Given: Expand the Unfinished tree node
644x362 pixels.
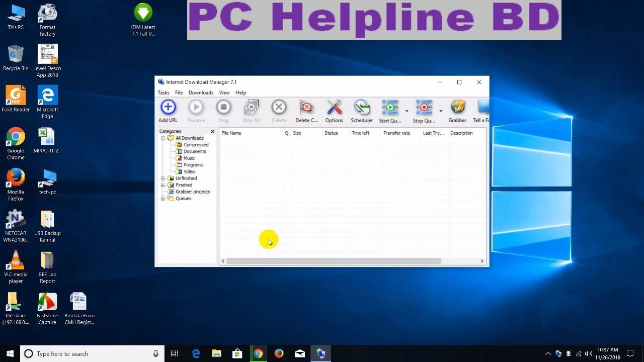Looking at the screenshot, I should (x=163, y=178).
